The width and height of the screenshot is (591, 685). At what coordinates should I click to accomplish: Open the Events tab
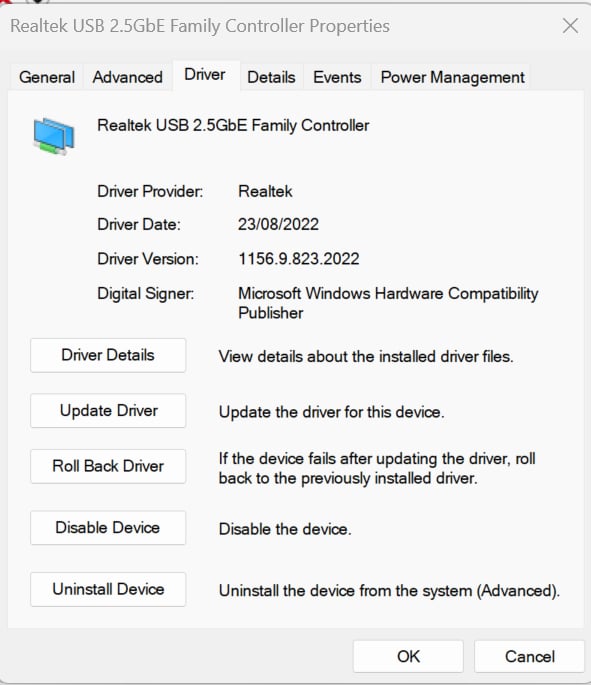point(337,77)
